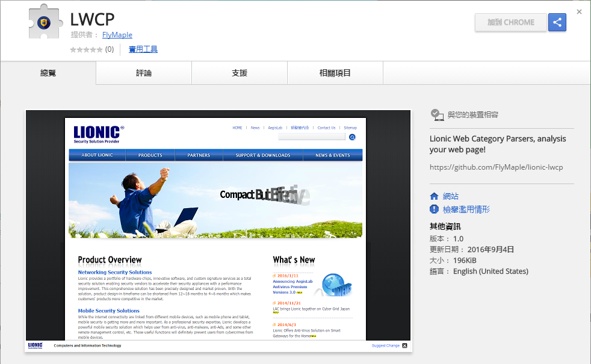Click the English (United States) language text

[490, 271]
